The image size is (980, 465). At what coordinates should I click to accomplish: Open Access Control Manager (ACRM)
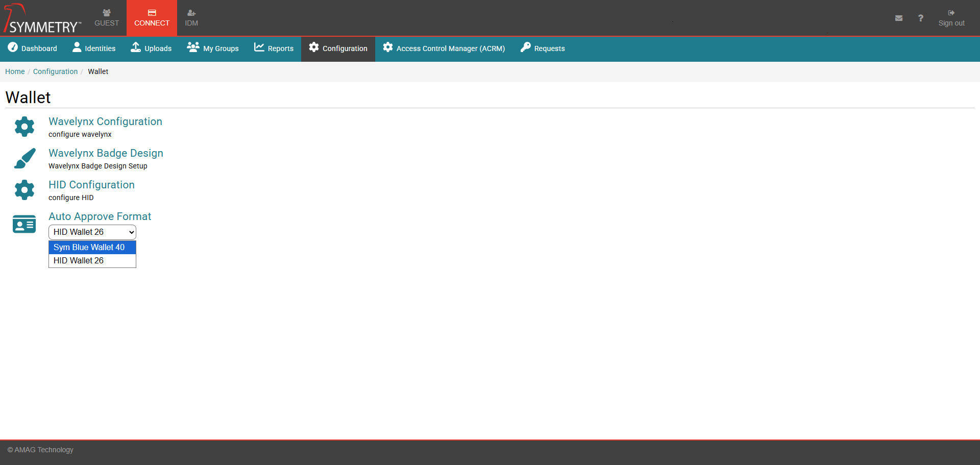(x=444, y=48)
